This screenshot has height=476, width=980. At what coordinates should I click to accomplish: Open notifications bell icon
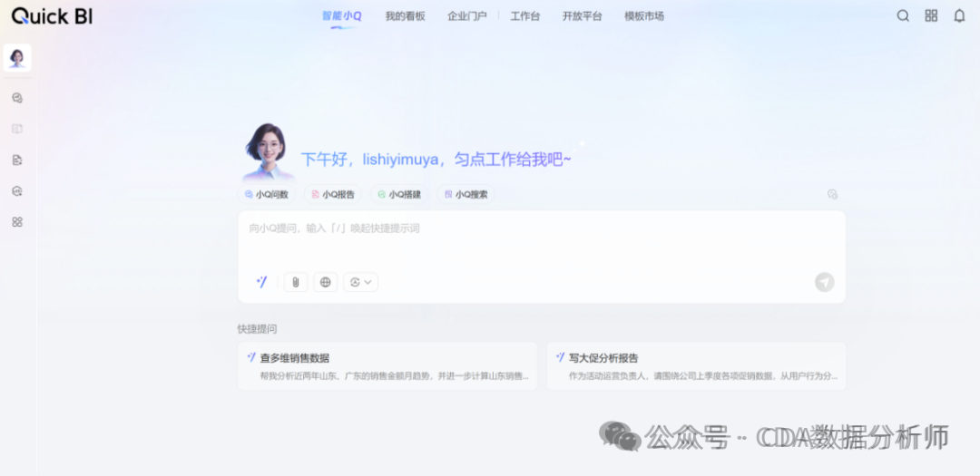coord(959,16)
